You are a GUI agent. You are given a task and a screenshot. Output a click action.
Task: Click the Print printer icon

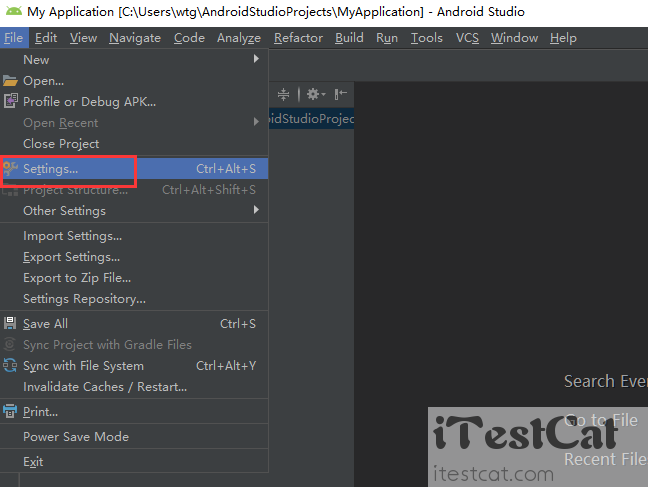10,411
